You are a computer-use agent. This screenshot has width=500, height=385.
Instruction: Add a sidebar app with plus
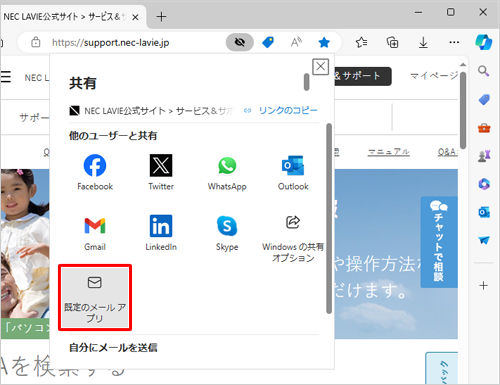(483, 285)
